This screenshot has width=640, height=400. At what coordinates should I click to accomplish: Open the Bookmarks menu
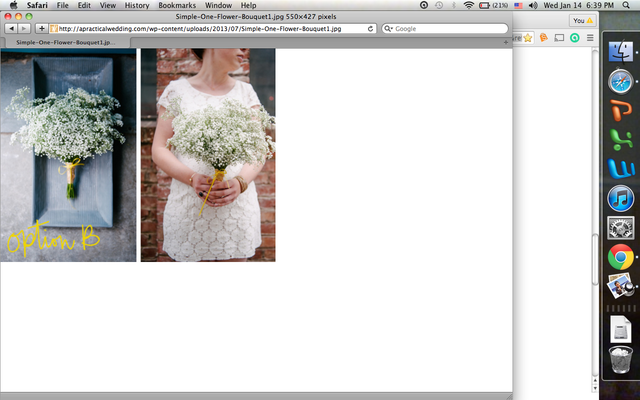point(177,5)
